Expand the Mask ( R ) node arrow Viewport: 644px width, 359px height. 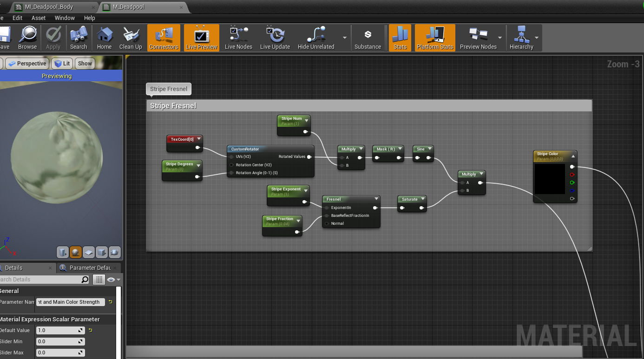tap(401, 149)
